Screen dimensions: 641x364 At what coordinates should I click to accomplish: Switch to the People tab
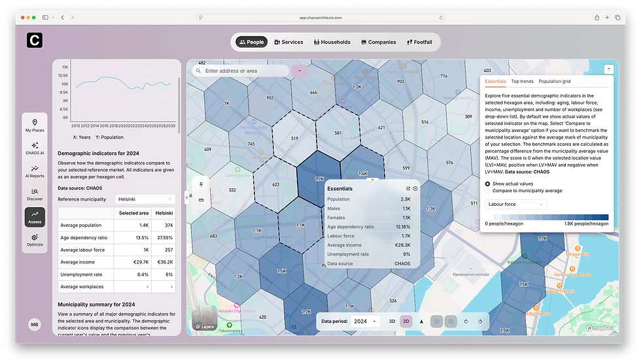[251, 42]
